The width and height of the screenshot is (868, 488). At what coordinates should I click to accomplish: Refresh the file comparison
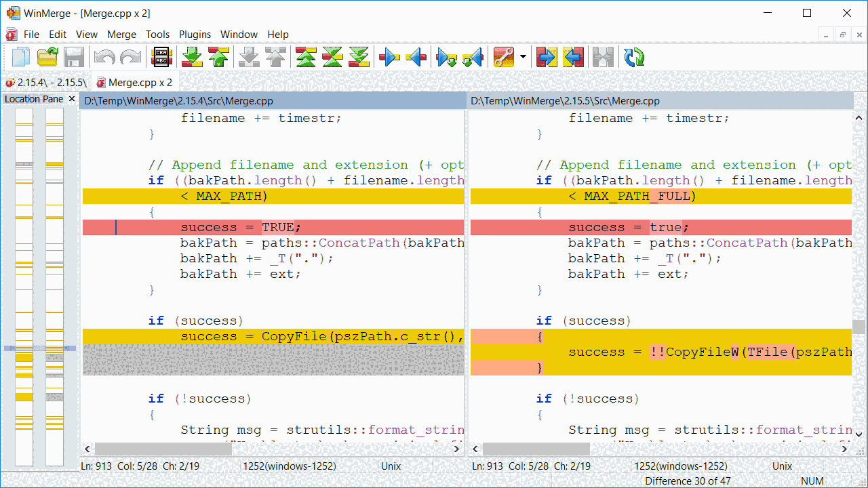point(634,57)
